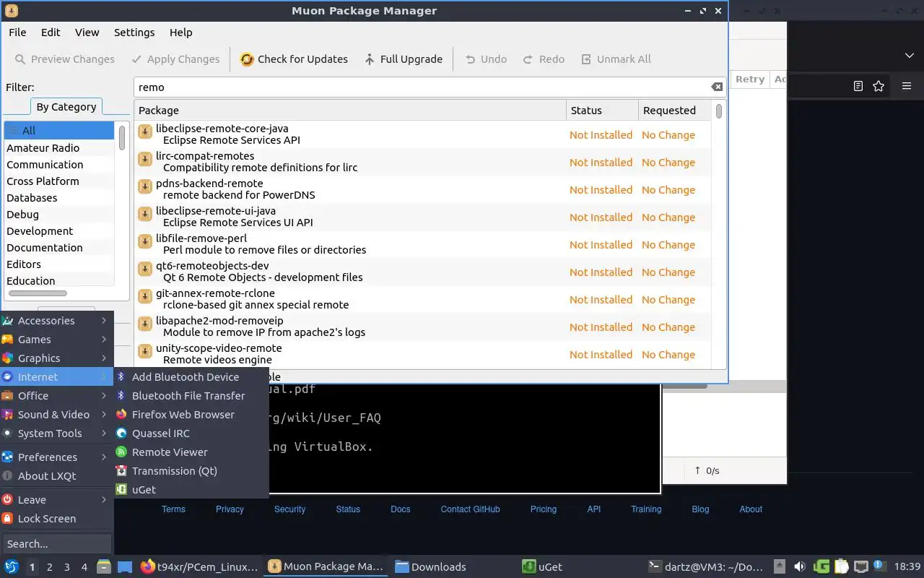
Task: Open the LXQt start menu button
Action: (x=12, y=566)
